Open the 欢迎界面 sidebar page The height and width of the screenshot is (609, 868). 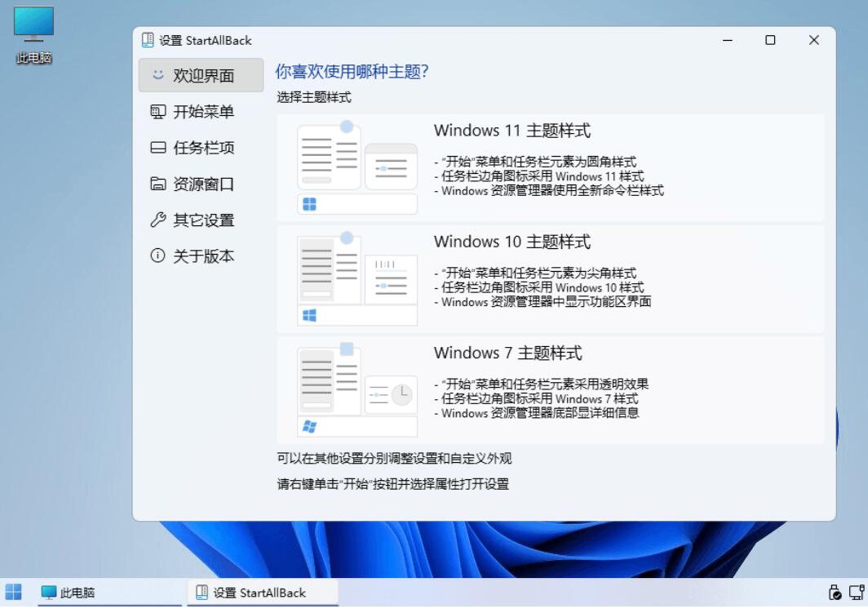pos(201,75)
